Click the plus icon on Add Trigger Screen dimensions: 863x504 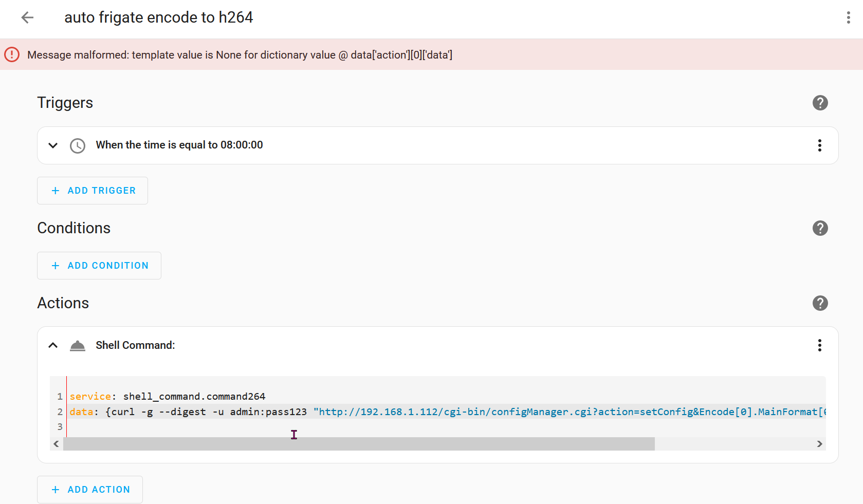[55, 191]
